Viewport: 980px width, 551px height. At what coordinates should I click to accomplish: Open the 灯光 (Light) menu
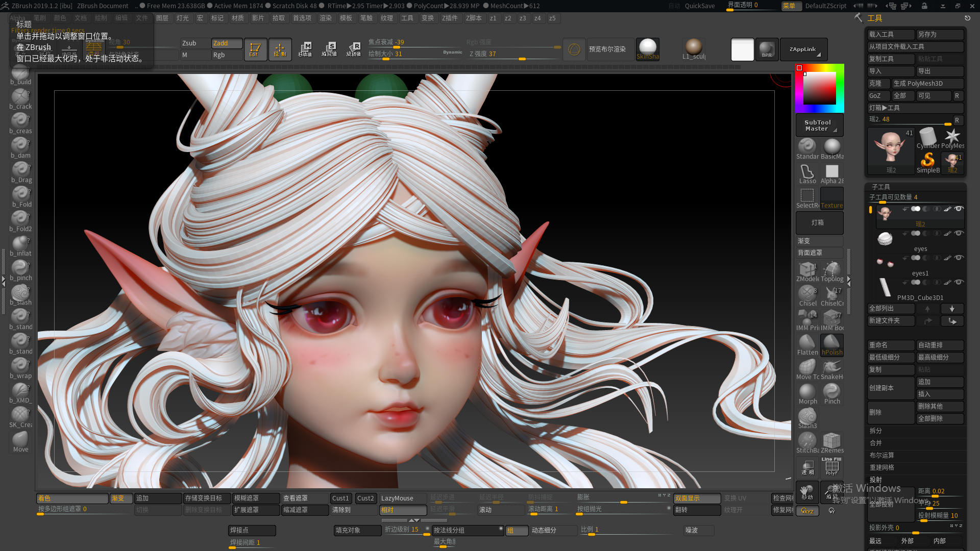183,18
